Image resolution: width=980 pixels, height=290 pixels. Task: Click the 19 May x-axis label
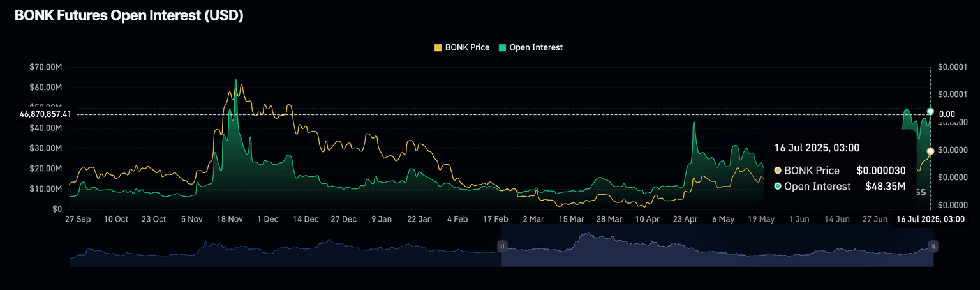[x=761, y=219]
